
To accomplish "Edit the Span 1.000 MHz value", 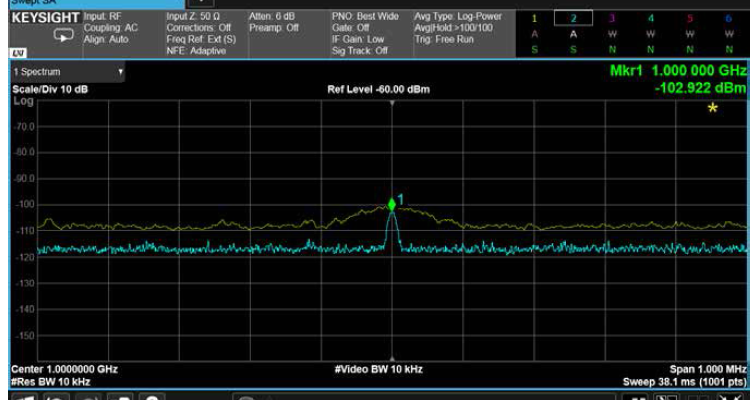I will (x=707, y=369).
